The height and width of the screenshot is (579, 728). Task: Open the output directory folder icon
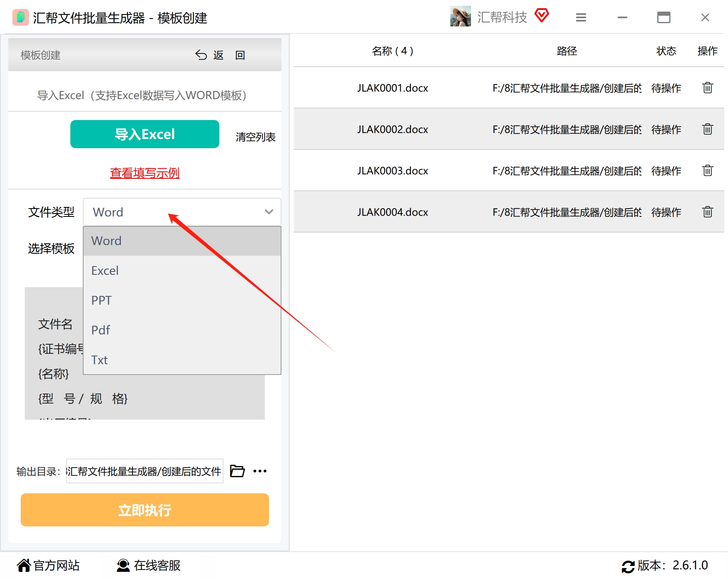point(237,471)
